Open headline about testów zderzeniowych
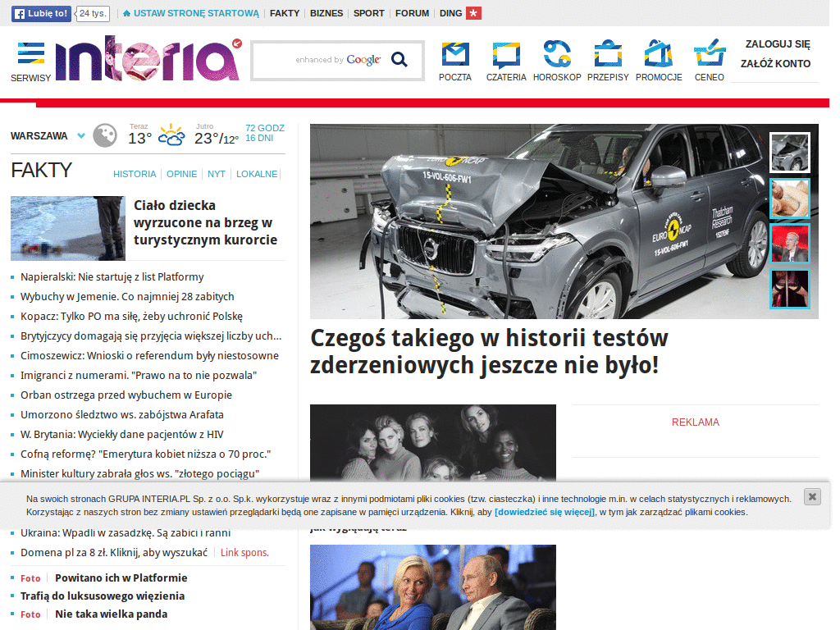 (x=489, y=351)
